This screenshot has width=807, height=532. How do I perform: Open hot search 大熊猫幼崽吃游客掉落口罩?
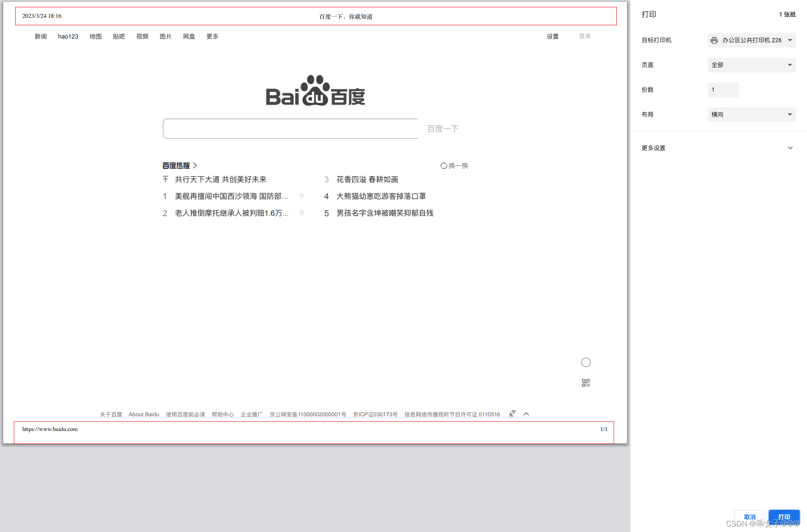381,196
